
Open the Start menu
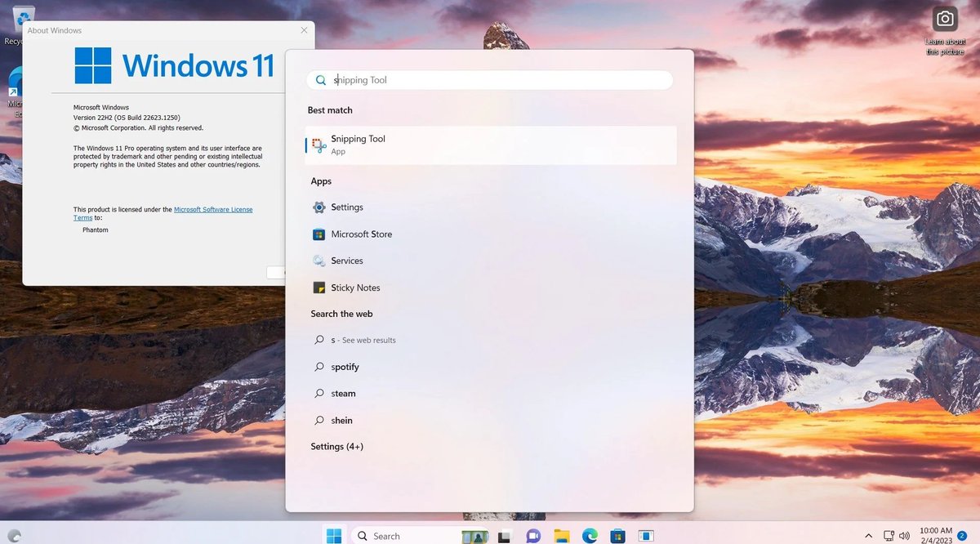[334, 536]
